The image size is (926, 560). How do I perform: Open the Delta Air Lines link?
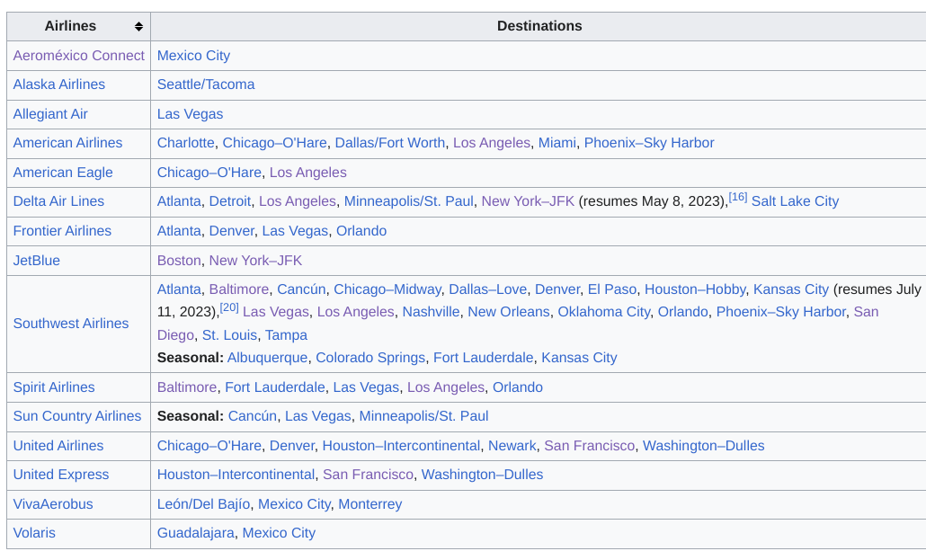click(58, 201)
